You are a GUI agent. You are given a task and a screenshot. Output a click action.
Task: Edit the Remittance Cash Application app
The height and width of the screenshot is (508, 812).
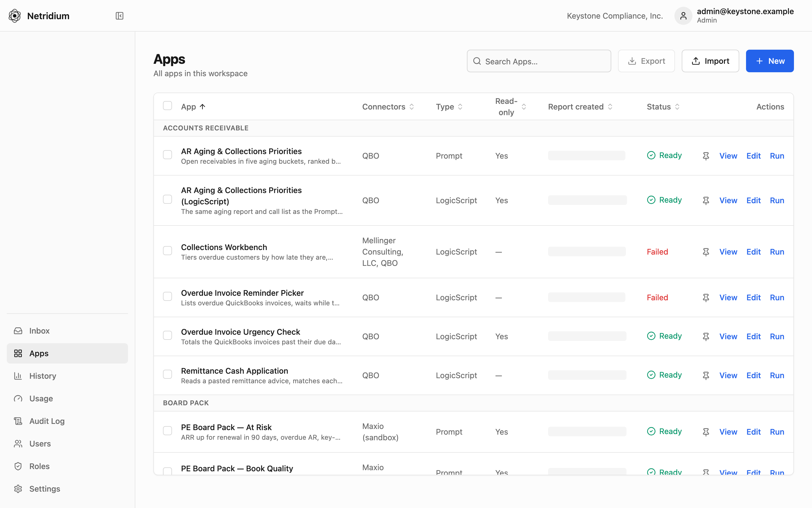(x=753, y=376)
